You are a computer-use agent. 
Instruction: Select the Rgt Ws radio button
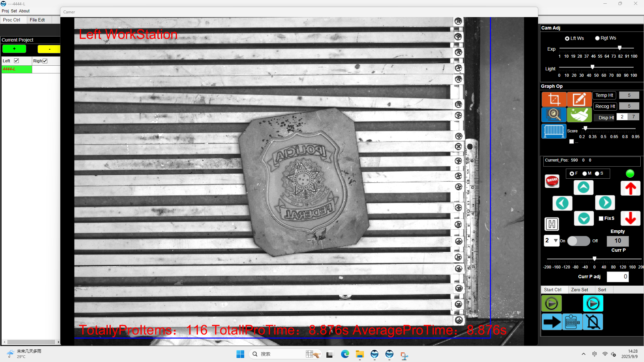[x=597, y=38]
